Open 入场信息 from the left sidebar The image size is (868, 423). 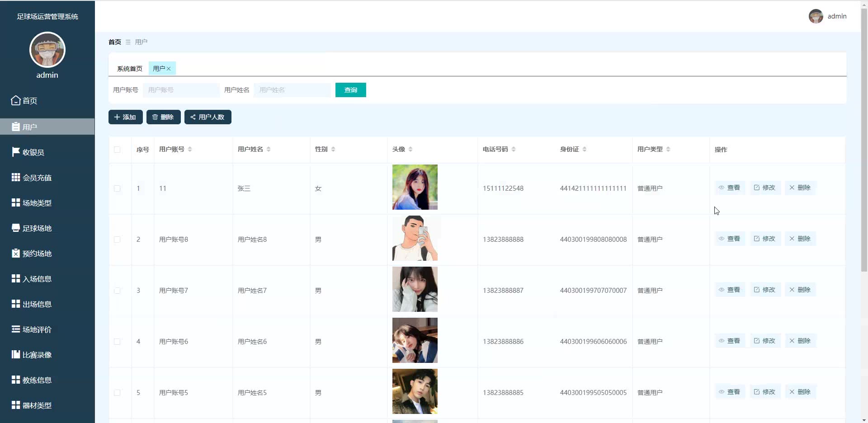(38, 279)
